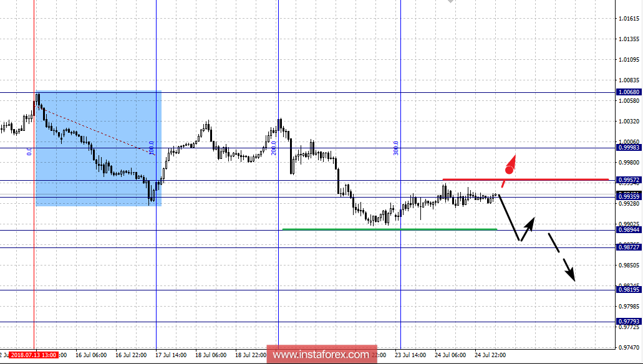
Task: Click the 0.98727 price level label
Action: (629, 247)
